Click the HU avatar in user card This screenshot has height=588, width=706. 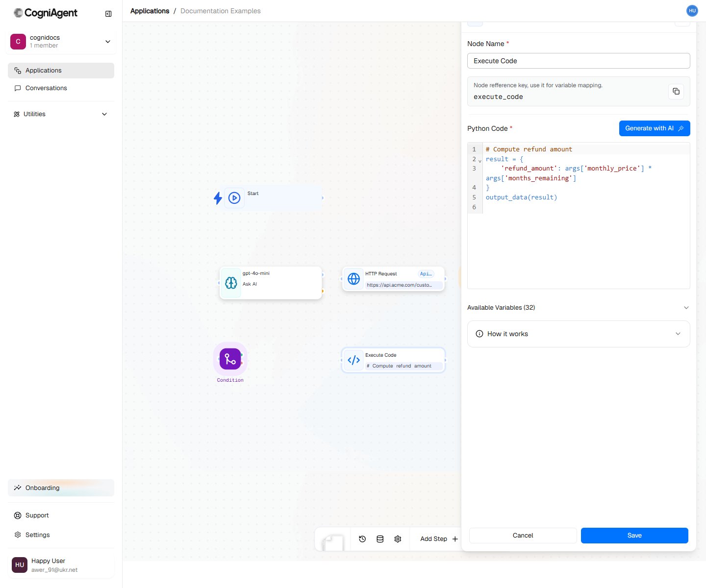[20, 565]
